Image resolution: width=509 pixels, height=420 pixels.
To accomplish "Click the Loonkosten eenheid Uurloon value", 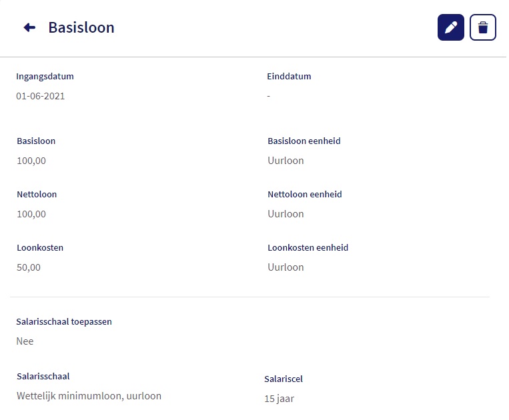I will pos(286,267).
